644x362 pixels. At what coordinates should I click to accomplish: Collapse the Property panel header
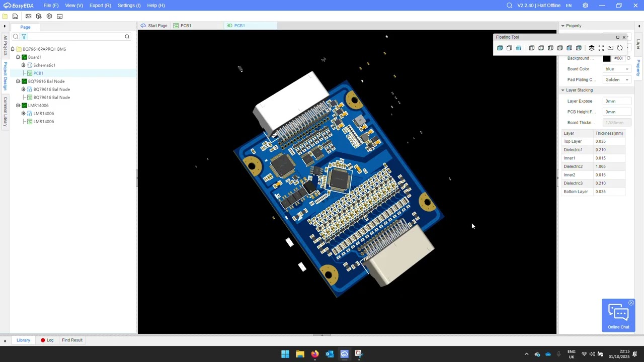pos(563,26)
